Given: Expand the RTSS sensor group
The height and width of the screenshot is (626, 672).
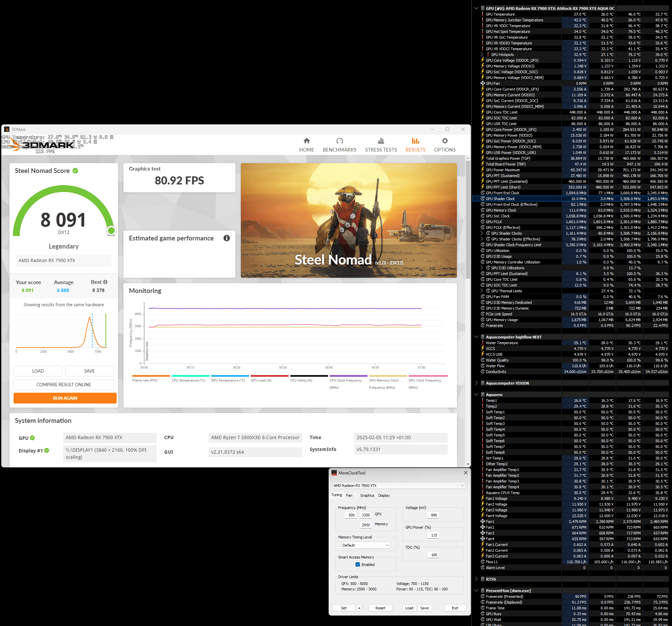Looking at the screenshot, I should pyautogui.click(x=476, y=579).
